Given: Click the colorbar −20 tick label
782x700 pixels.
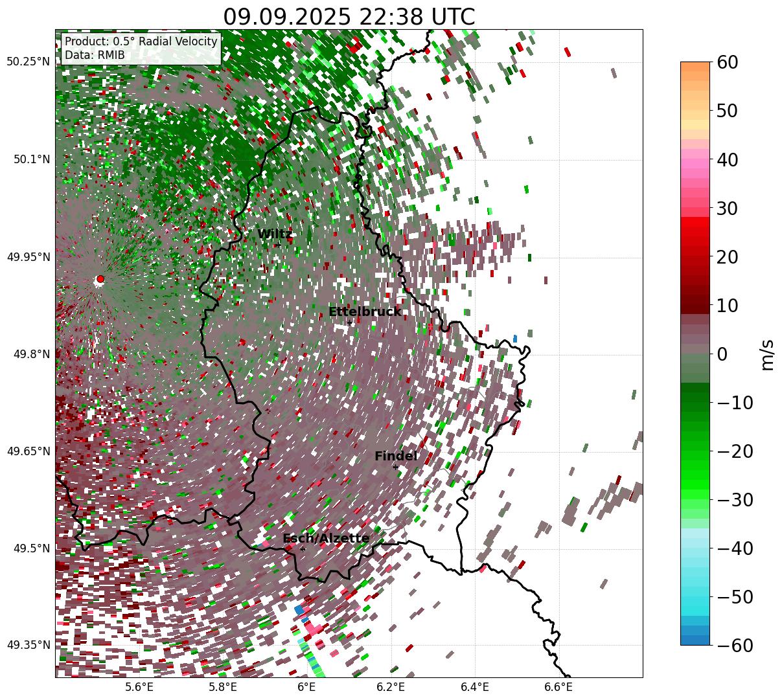Looking at the screenshot, I should coord(735,451).
